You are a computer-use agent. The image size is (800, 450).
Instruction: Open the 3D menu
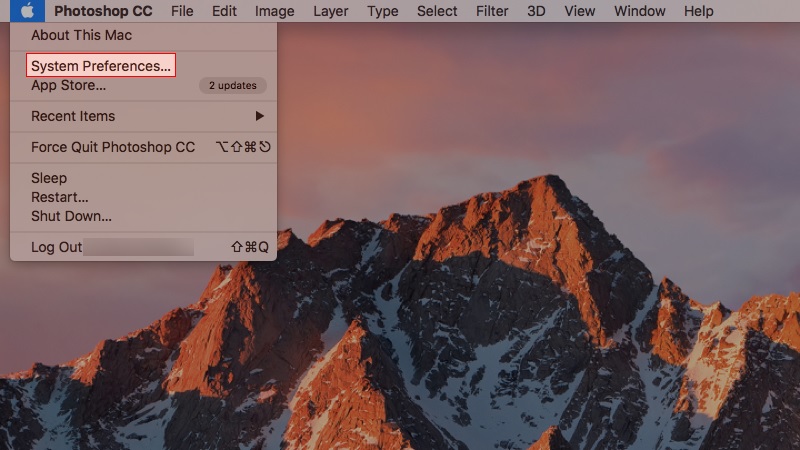point(536,11)
